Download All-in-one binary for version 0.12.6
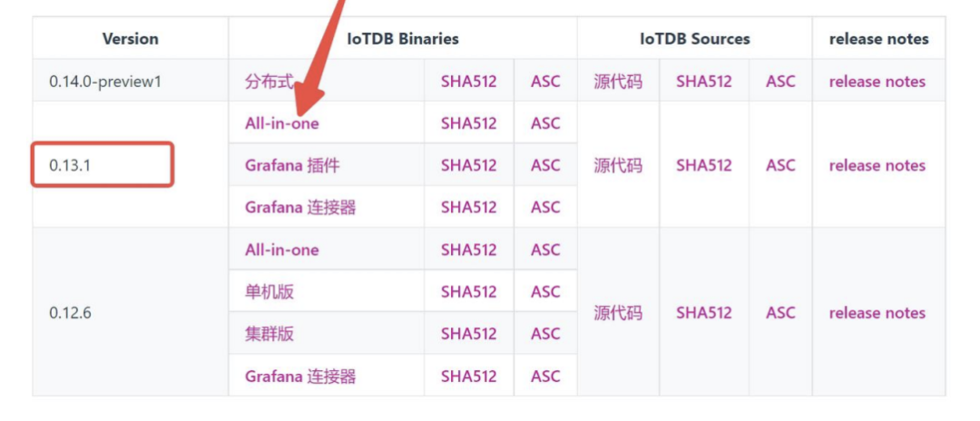The height and width of the screenshot is (421, 980). pyautogui.click(x=281, y=250)
